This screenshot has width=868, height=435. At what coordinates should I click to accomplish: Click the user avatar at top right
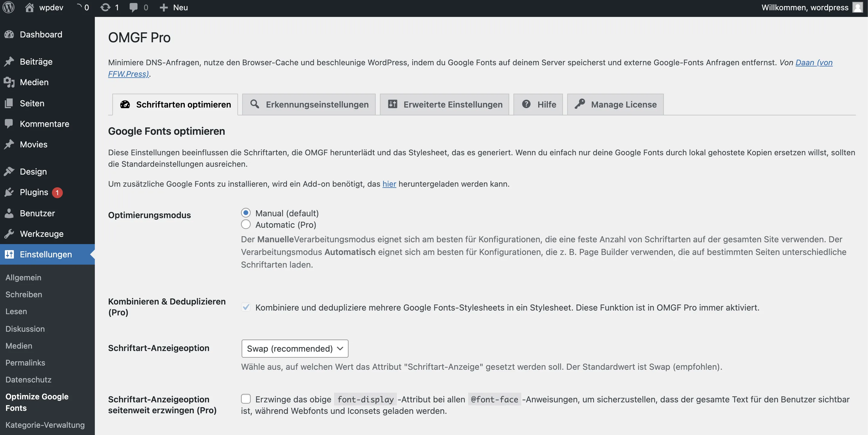click(x=857, y=8)
